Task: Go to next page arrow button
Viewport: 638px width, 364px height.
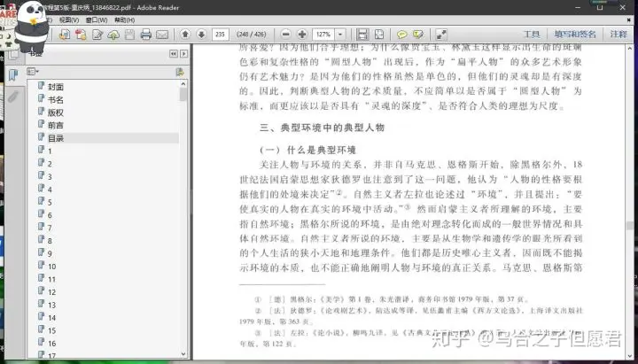Action: 201,35
